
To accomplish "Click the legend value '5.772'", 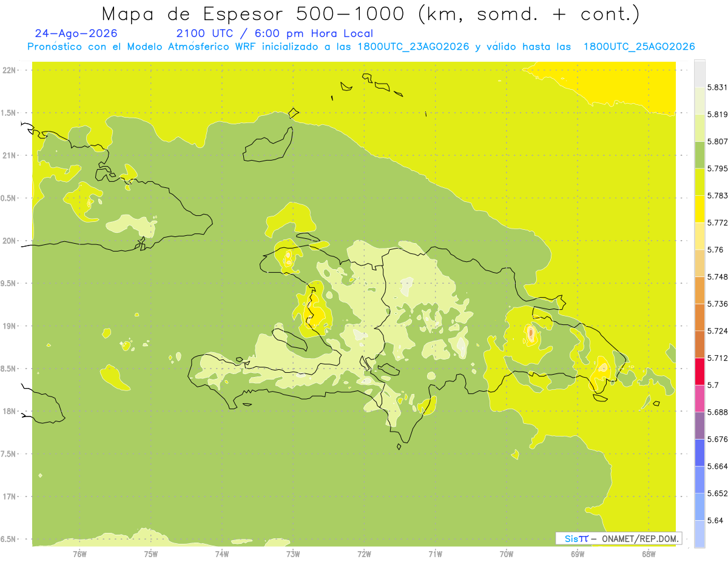I will 717,222.
